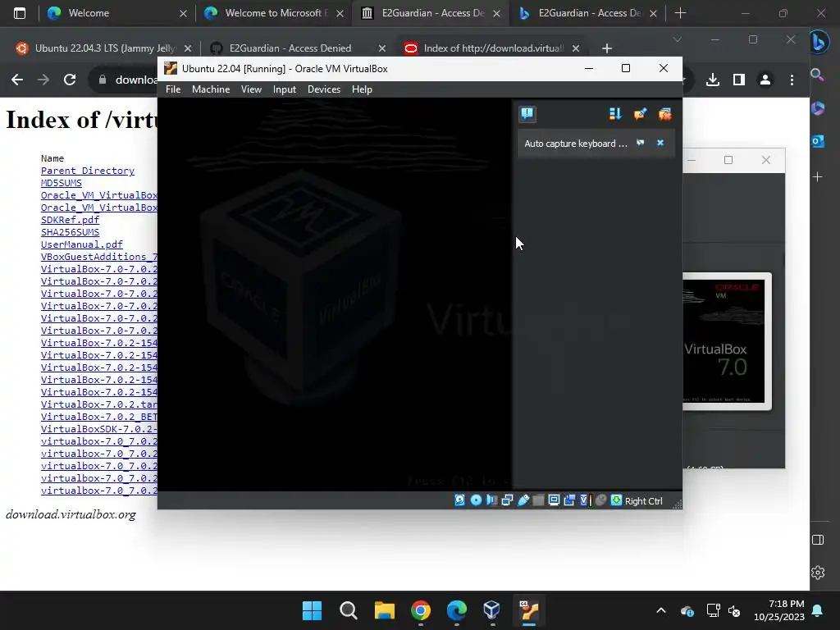Open the MD5SUMS link
840x630 pixels.
[x=61, y=183]
